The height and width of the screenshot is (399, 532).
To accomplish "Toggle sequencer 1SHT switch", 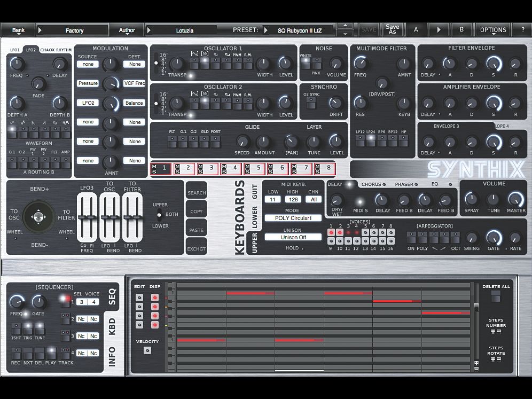I will [x=16, y=328].
